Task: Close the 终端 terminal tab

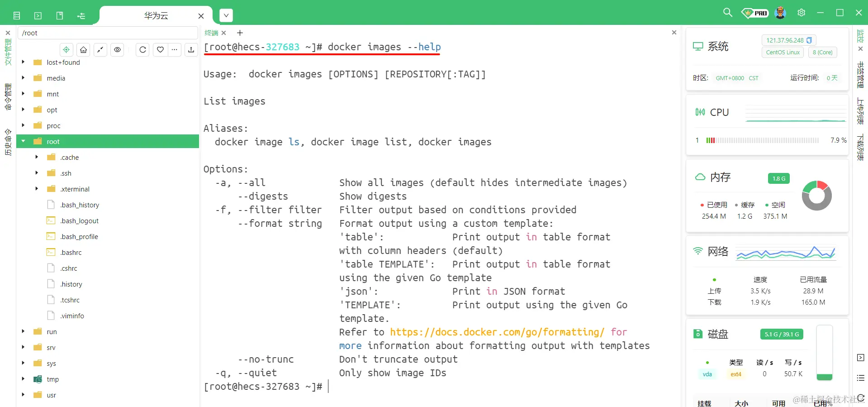Action: (223, 33)
